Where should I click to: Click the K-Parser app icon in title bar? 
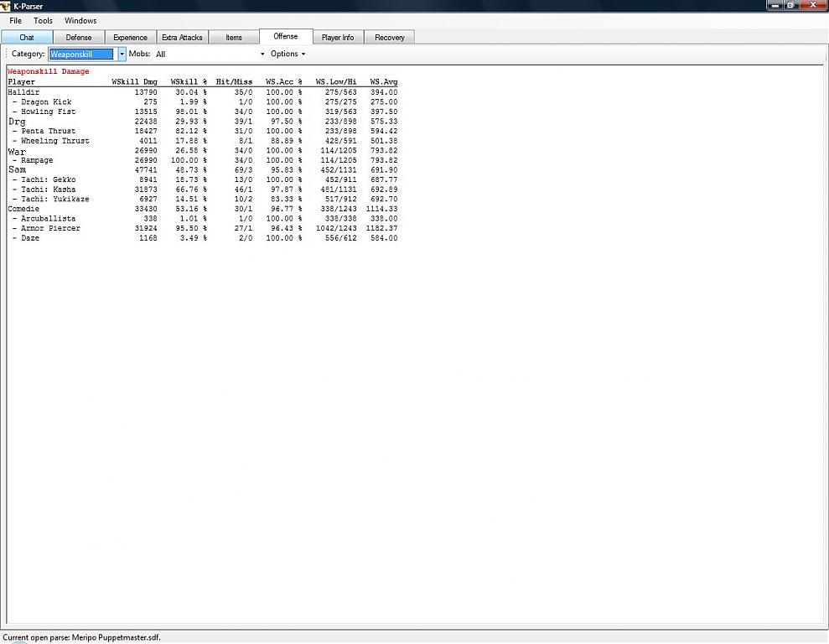click(x=5, y=6)
